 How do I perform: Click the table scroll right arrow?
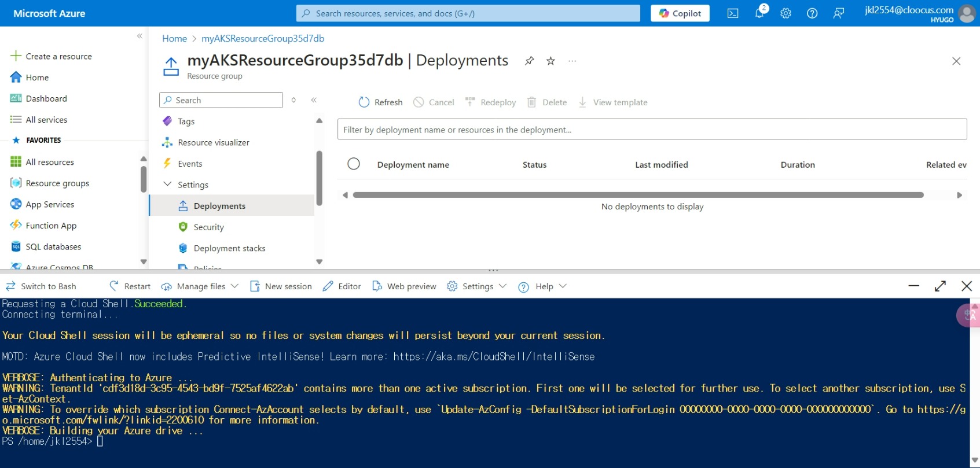pos(959,195)
